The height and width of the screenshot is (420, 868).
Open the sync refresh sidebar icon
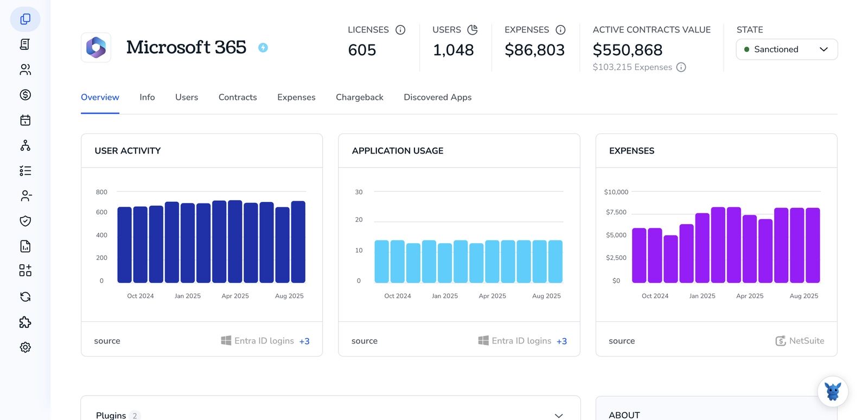coord(25,297)
